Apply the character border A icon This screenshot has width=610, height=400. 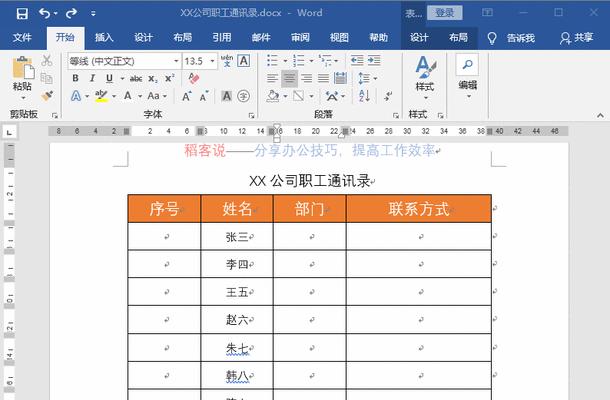(244, 61)
